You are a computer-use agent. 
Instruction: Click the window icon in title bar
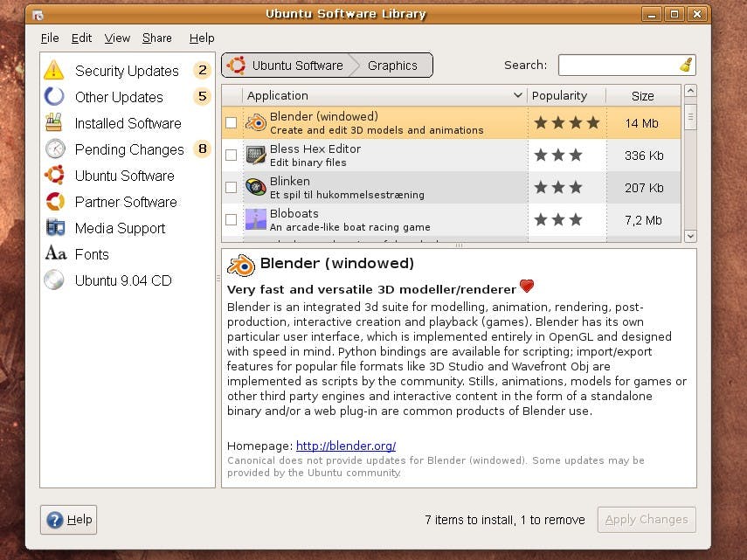[x=38, y=15]
